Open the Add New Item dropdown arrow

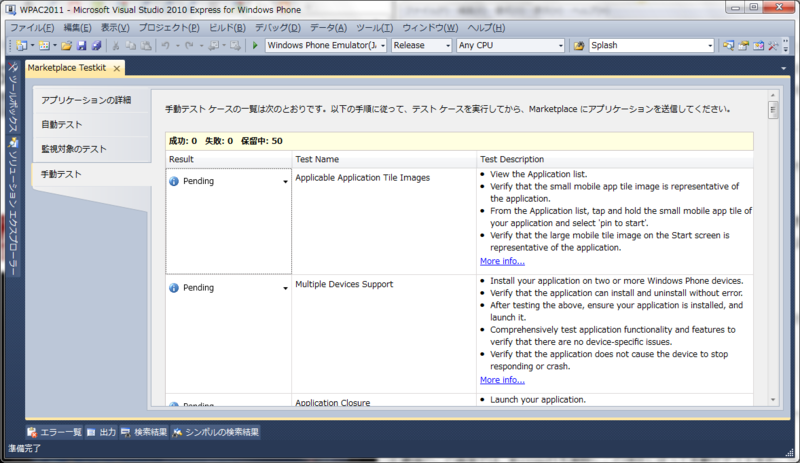pyautogui.click(x=55, y=45)
